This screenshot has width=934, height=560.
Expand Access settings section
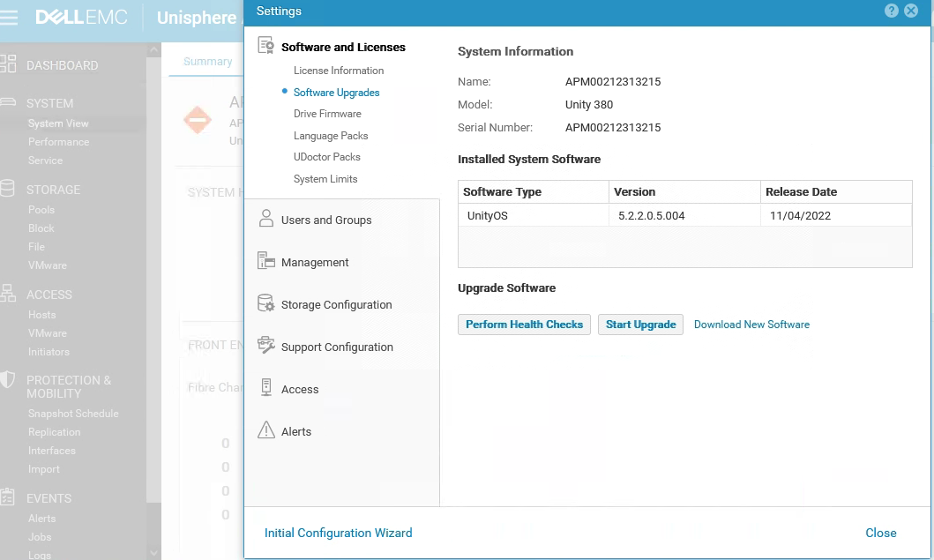click(300, 389)
